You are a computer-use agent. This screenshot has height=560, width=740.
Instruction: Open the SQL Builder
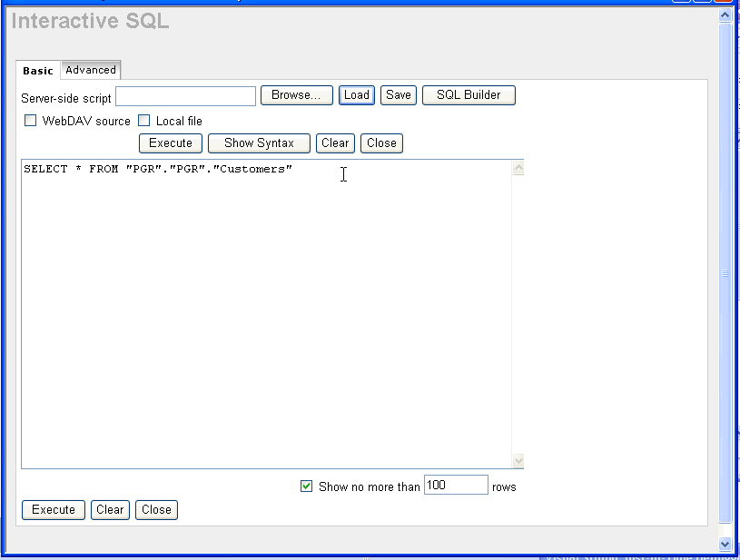click(469, 95)
